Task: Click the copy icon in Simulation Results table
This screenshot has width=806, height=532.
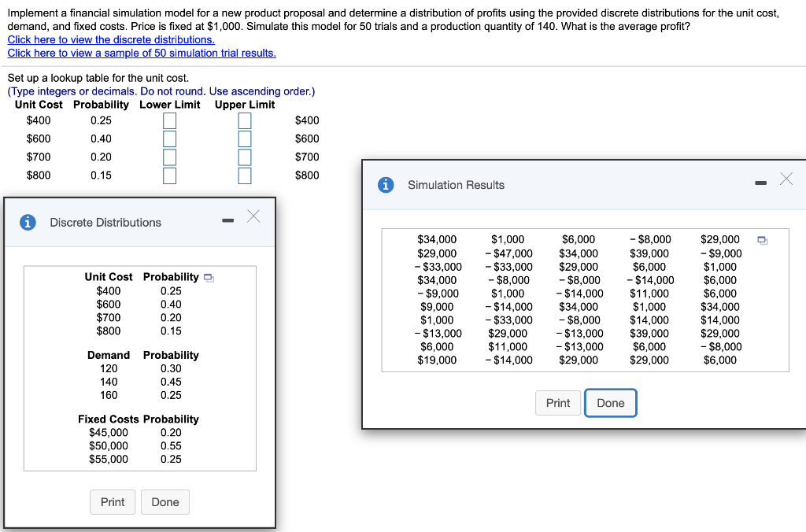Action: pos(760,238)
